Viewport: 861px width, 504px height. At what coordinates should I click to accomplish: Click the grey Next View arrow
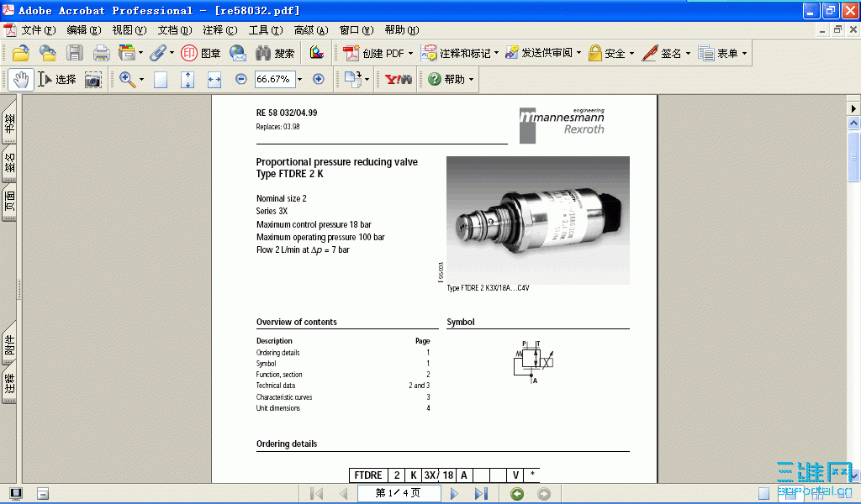point(544,494)
